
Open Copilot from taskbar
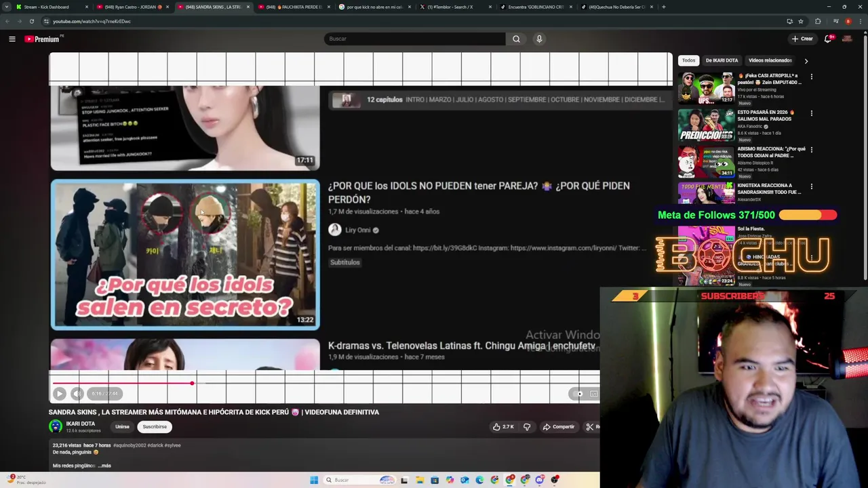tap(450, 480)
